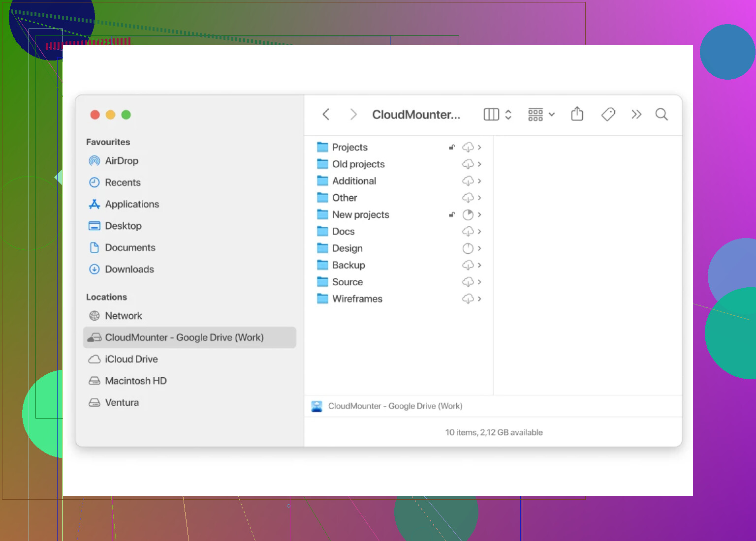Screen dimensions: 756x541
Task: Select AirDrop in the Favourites sidebar
Action: pyautogui.click(x=121, y=161)
